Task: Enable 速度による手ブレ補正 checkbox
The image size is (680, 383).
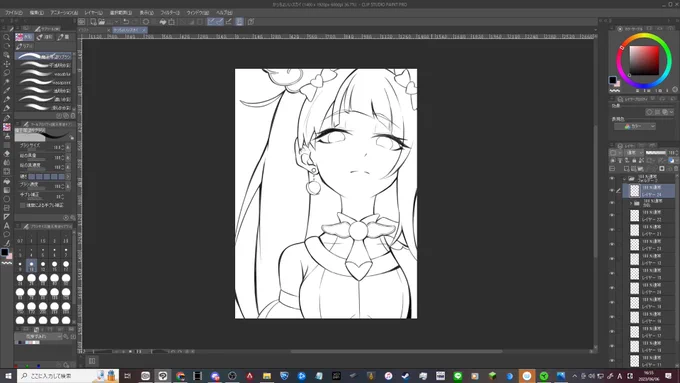Action: point(23,205)
